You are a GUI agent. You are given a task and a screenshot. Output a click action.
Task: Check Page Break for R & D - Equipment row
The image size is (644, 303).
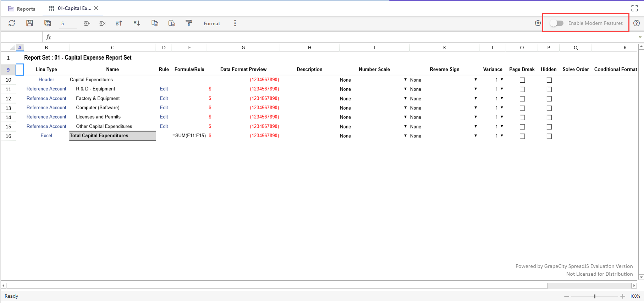(x=522, y=89)
